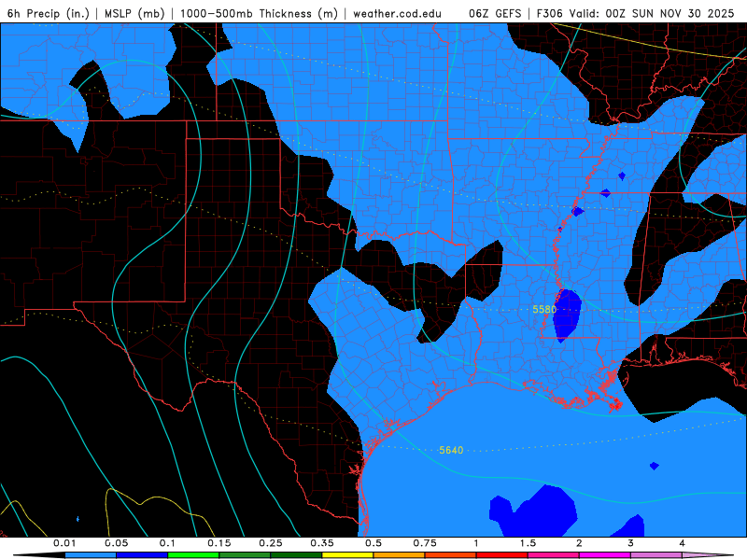
Task: Select the dark green 0.25 legend swatch
Action: coord(296,555)
